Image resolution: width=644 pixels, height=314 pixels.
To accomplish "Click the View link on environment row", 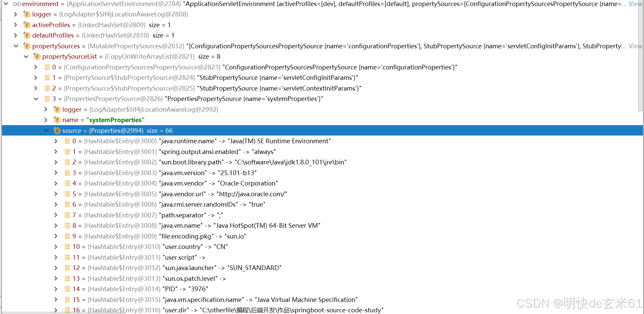I will click(635, 4).
